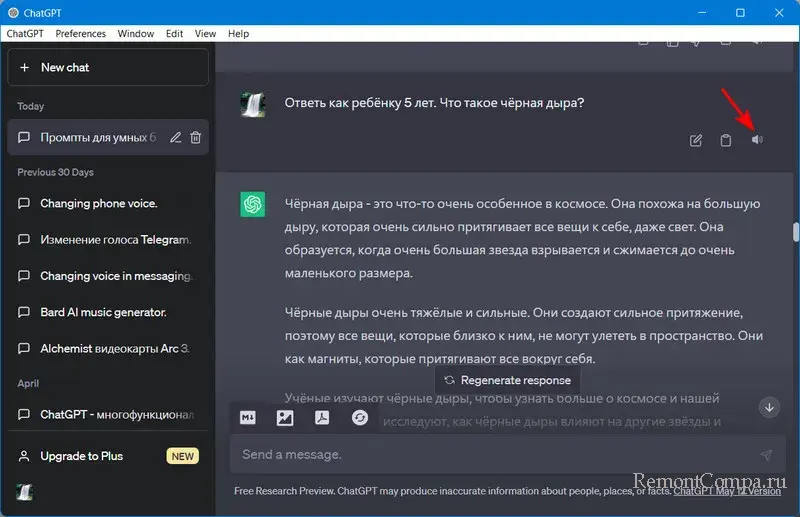Viewport: 800px width, 517px height.
Task: Delete the current chat with the trash icon
Action: click(x=196, y=138)
